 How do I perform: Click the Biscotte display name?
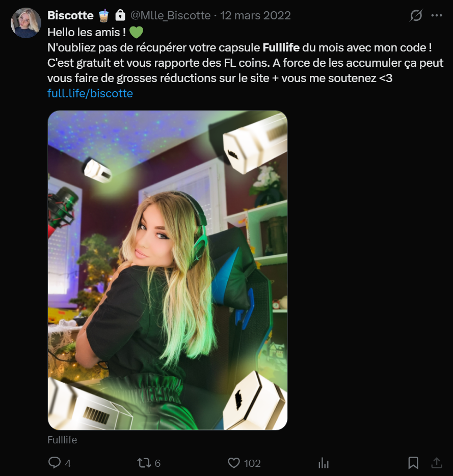pos(70,16)
